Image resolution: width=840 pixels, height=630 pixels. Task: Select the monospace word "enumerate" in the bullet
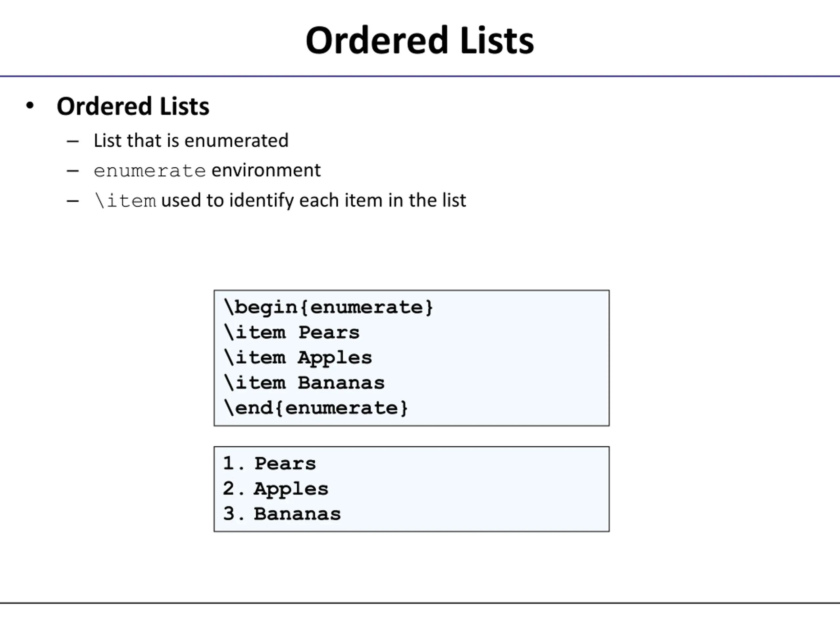(150, 171)
